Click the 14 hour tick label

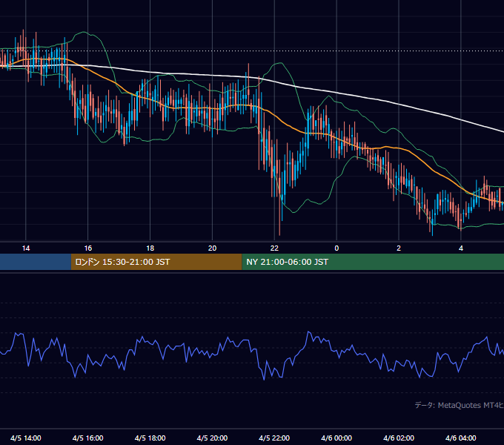pyautogui.click(x=26, y=248)
